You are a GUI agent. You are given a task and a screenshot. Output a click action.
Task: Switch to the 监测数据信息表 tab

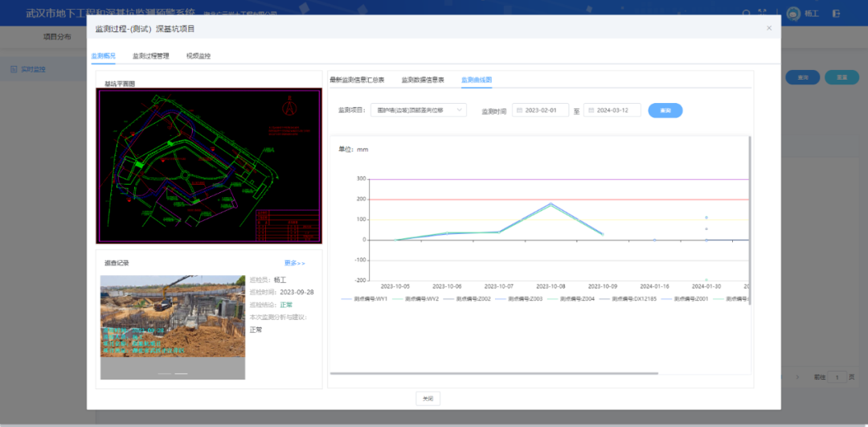[423, 80]
